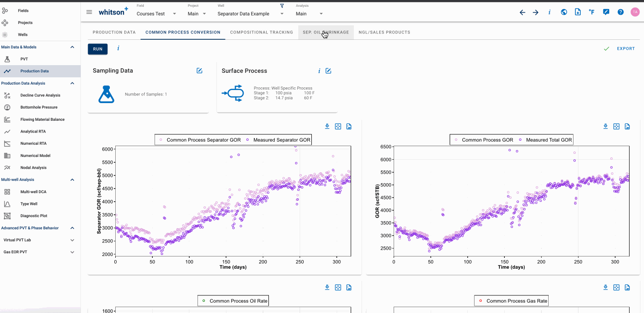Open the Project dropdown Main
This screenshot has width=644, height=313.
coord(197,14)
